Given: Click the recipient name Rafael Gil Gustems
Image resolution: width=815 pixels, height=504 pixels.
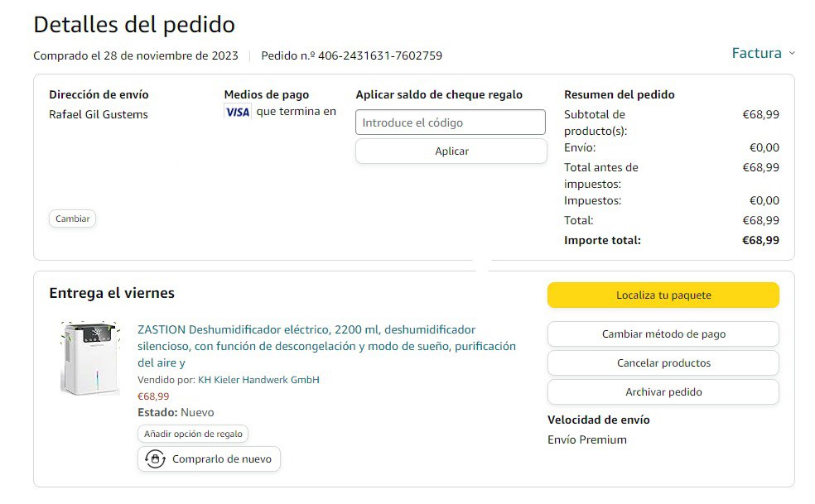Looking at the screenshot, I should 99,115.
